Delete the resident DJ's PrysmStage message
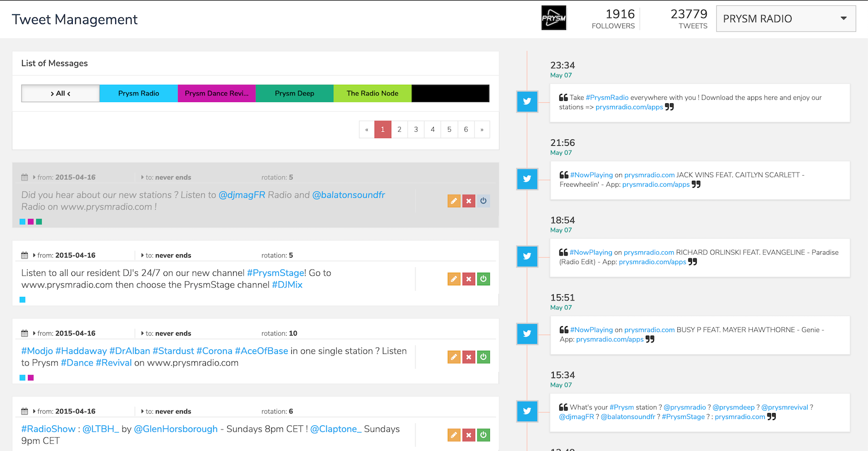Viewport: 868px width, 451px height. (x=469, y=279)
